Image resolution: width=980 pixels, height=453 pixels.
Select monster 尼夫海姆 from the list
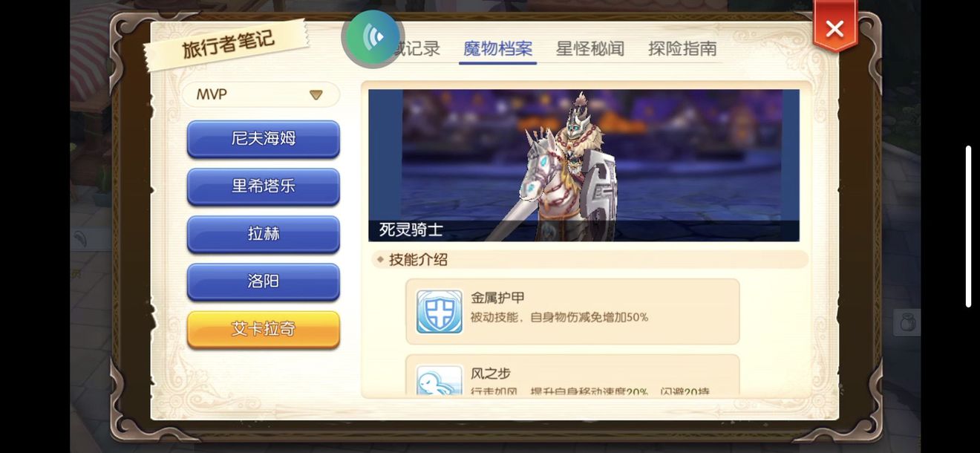pos(264,139)
